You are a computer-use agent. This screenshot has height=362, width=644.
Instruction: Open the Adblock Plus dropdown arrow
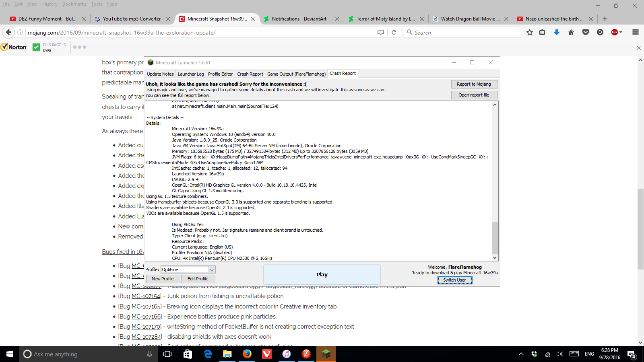click(621, 32)
